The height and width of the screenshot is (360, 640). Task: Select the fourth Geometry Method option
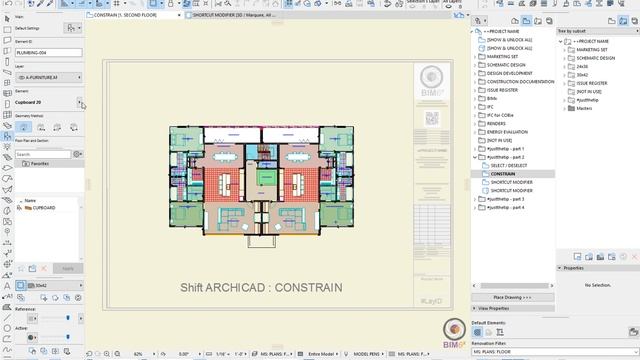pos(73,127)
